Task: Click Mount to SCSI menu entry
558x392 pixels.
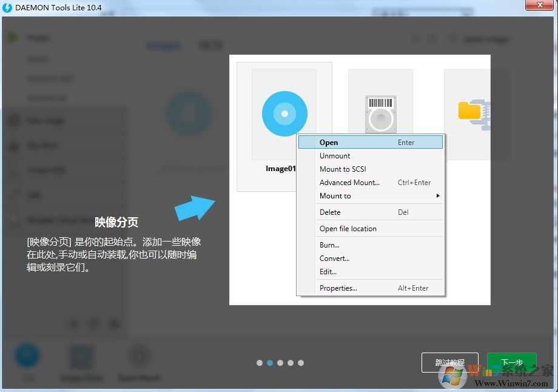Action: click(x=343, y=169)
